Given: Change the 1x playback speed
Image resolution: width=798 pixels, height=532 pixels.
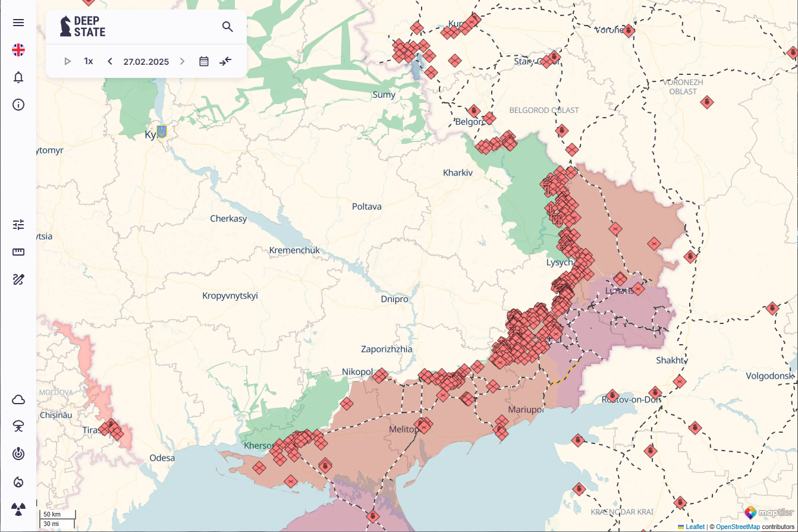Looking at the screenshot, I should coord(89,61).
